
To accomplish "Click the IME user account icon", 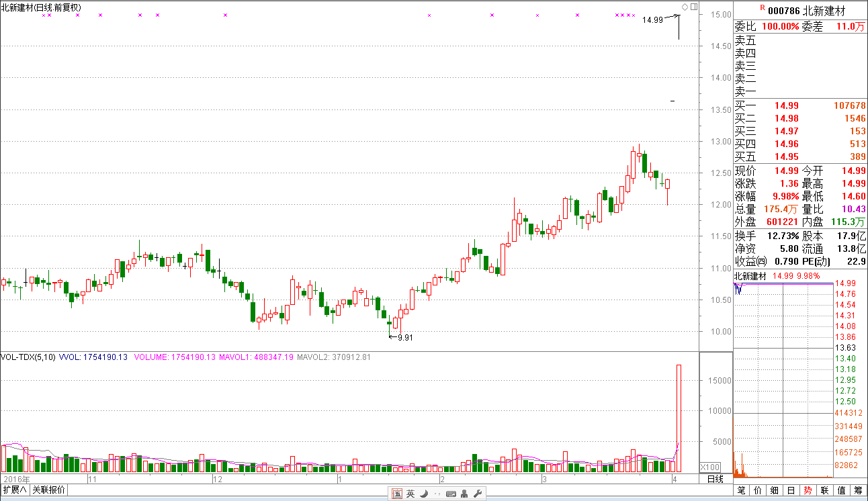I will point(465,494).
